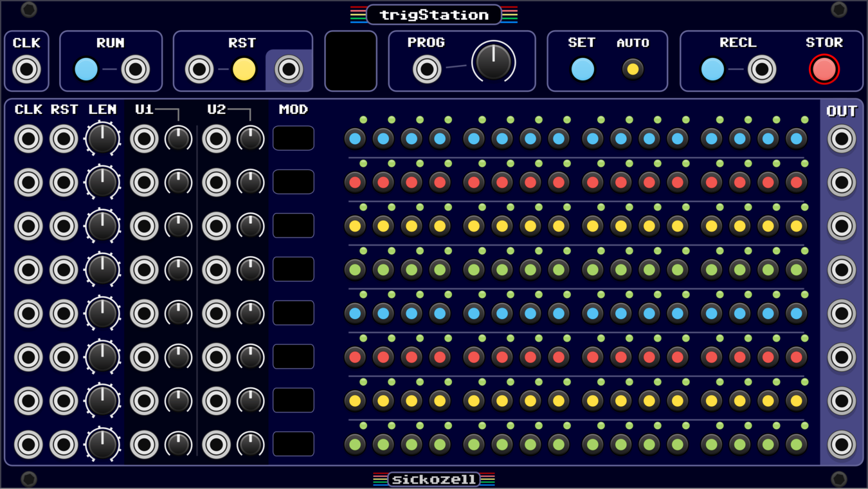Click the first row U1 input jack

pos(144,138)
